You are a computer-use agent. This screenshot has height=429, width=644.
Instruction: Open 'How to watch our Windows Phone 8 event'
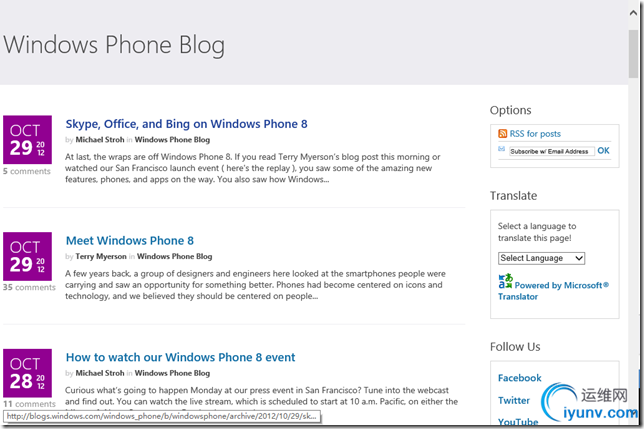pyautogui.click(x=180, y=357)
